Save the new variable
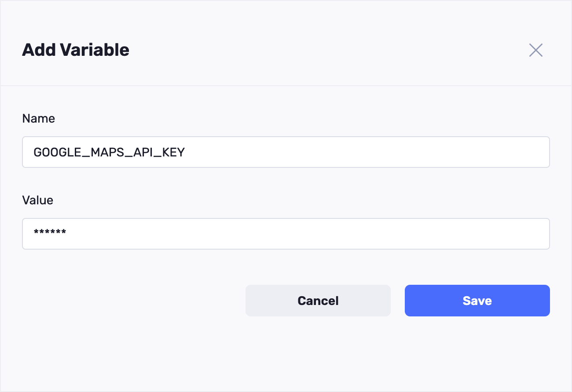This screenshot has height=392, width=572. pos(477,301)
